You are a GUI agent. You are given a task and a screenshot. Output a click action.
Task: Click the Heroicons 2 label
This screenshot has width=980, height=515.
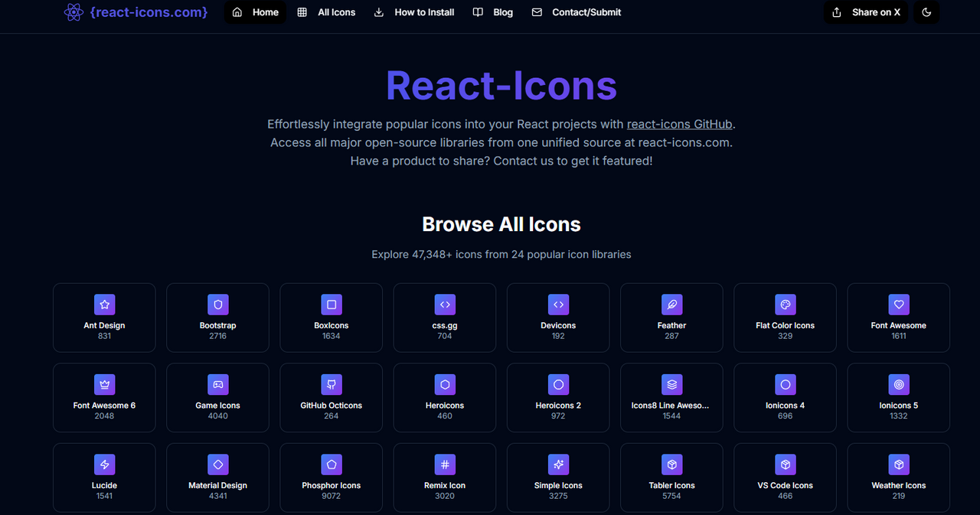pos(558,406)
